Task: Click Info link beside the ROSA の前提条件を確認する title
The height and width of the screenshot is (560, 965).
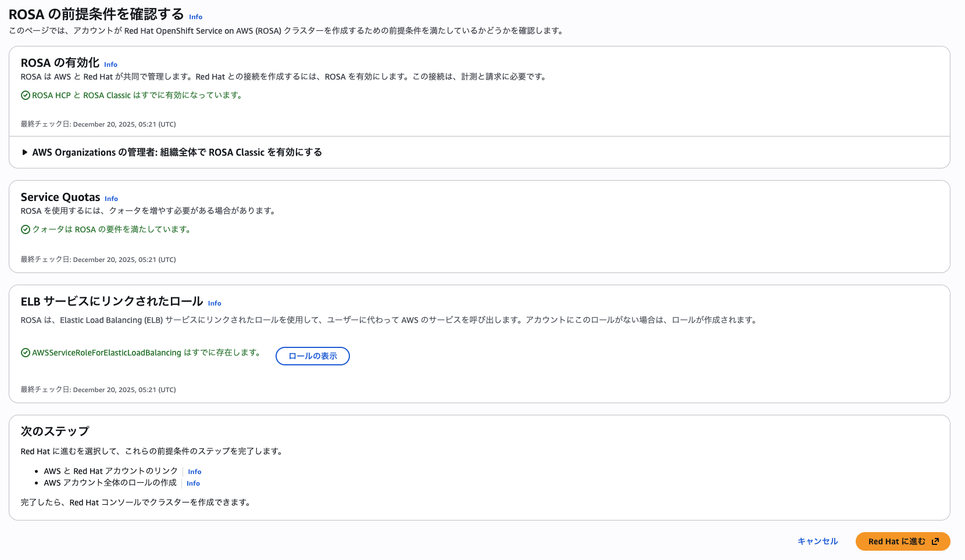Action: pos(196,17)
